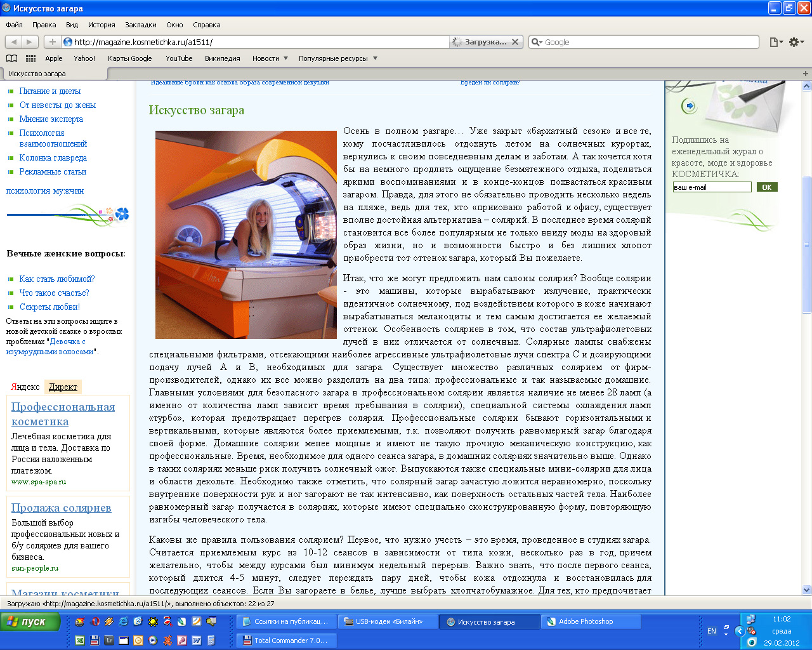
Task: Click the ваш e-mail input field
Action: 712,187
